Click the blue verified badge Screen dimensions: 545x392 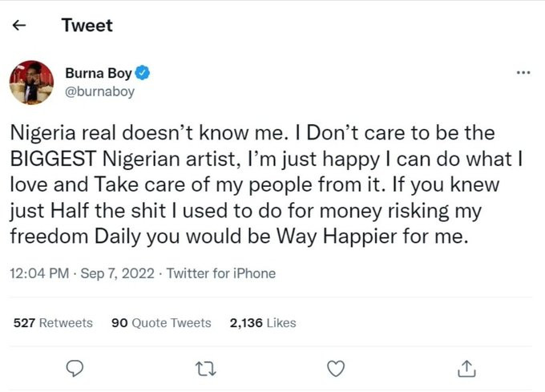click(143, 74)
